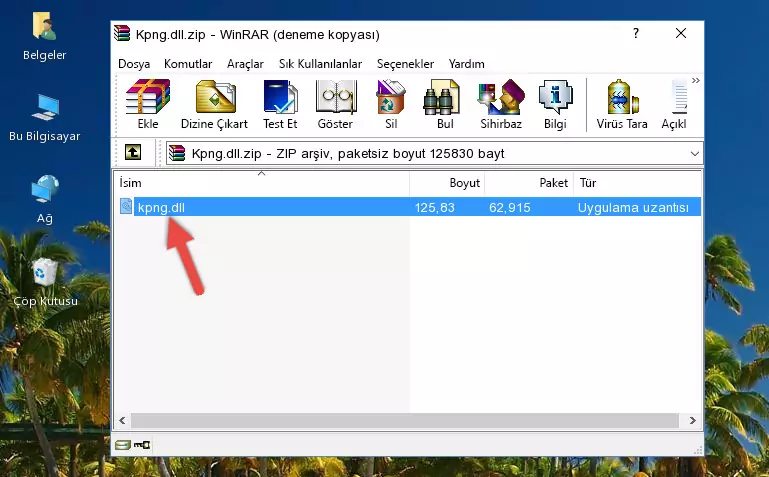The image size is (769, 477).
Task: Open the Göster viewer icon
Action: [335, 104]
